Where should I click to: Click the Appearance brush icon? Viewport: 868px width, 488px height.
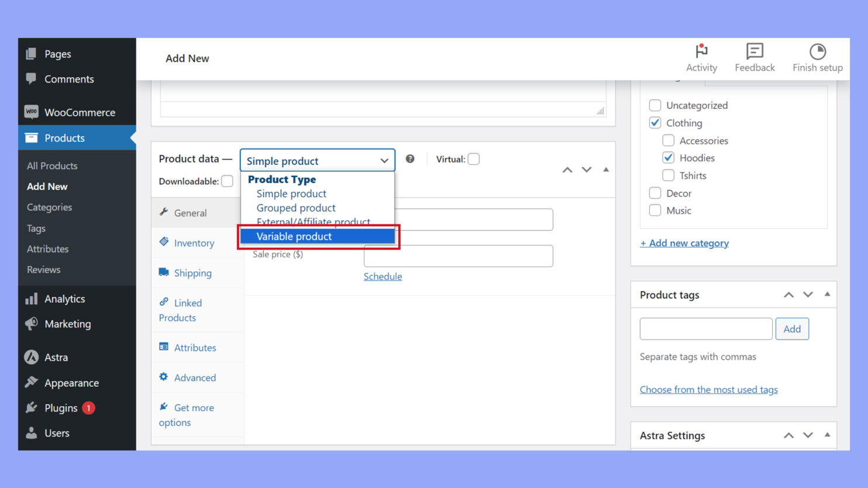click(x=31, y=383)
